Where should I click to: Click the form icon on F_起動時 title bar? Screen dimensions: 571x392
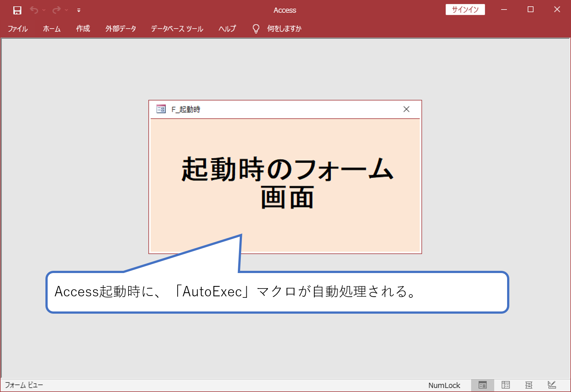point(161,109)
